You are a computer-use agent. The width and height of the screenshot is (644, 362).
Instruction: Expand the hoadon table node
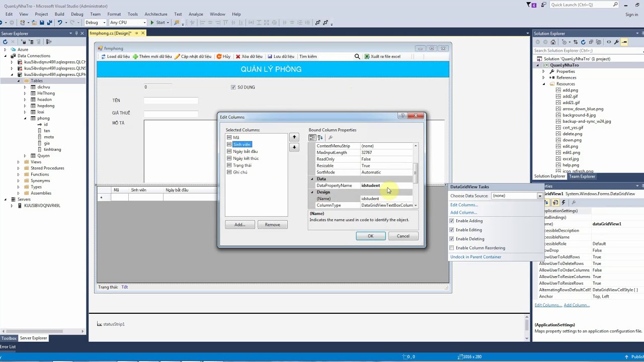pos(25,100)
